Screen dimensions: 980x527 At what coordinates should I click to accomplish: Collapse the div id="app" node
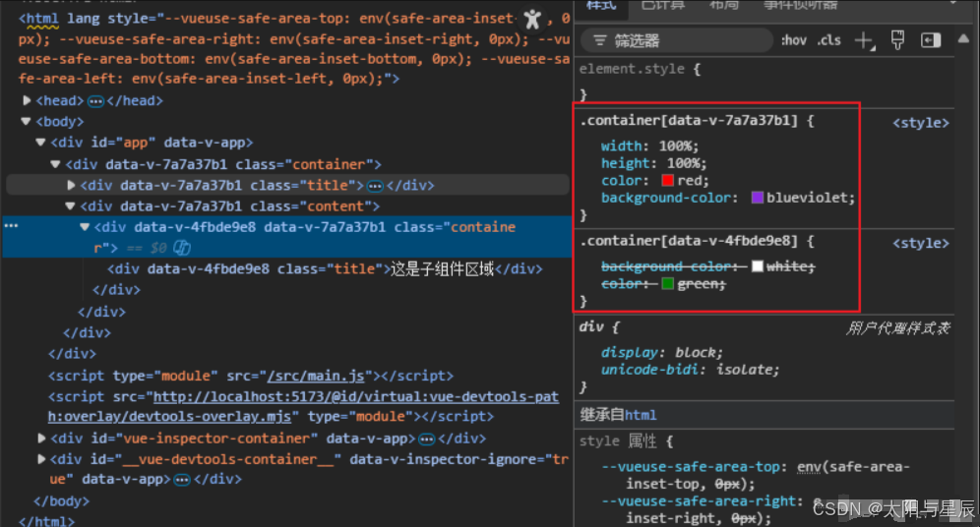pyautogui.click(x=40, y=143)
